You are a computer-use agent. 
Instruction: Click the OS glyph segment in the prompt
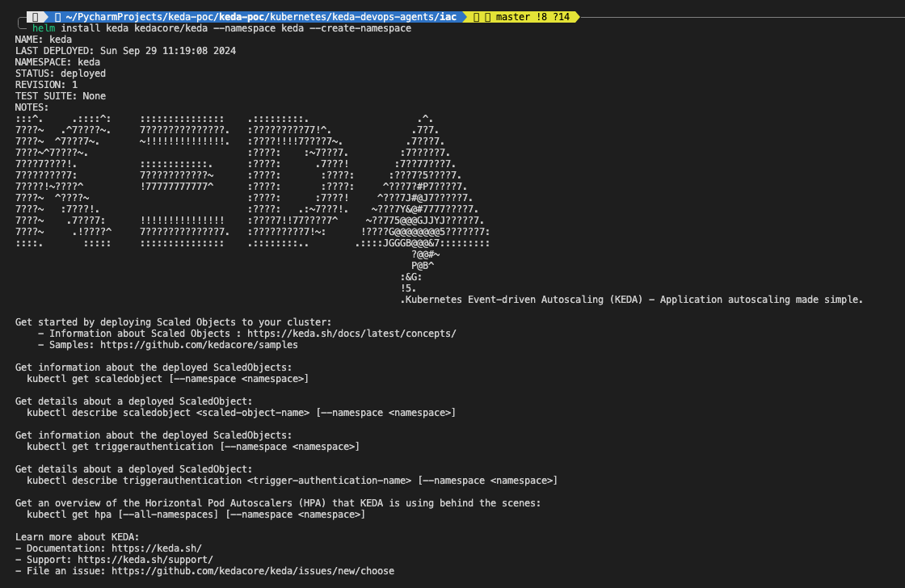coord(36,17)
